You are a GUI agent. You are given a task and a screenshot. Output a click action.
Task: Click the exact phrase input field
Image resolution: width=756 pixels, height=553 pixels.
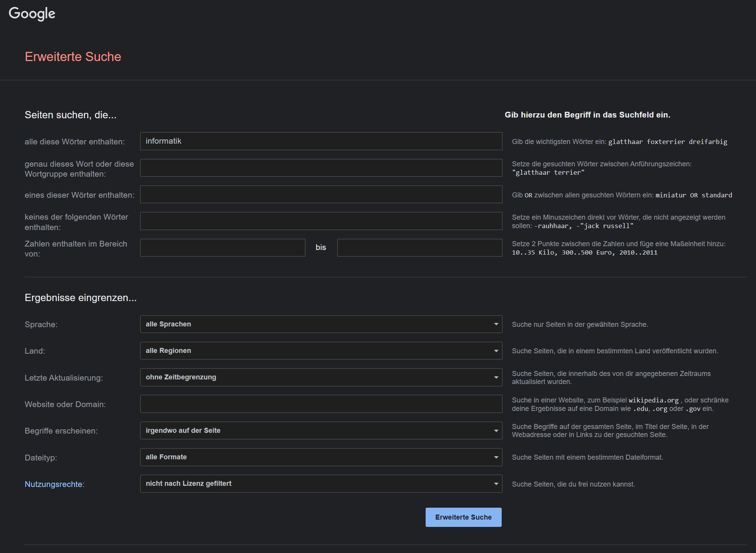pos(321,168)
